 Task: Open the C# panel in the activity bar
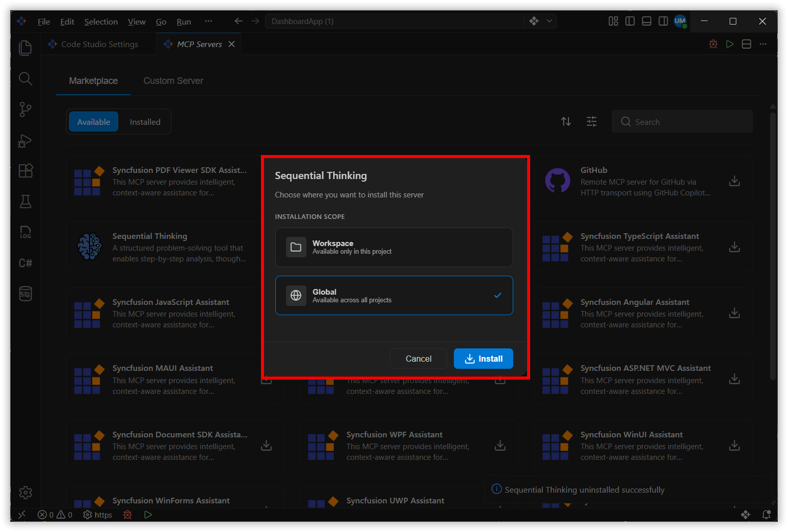pos(25,263)
